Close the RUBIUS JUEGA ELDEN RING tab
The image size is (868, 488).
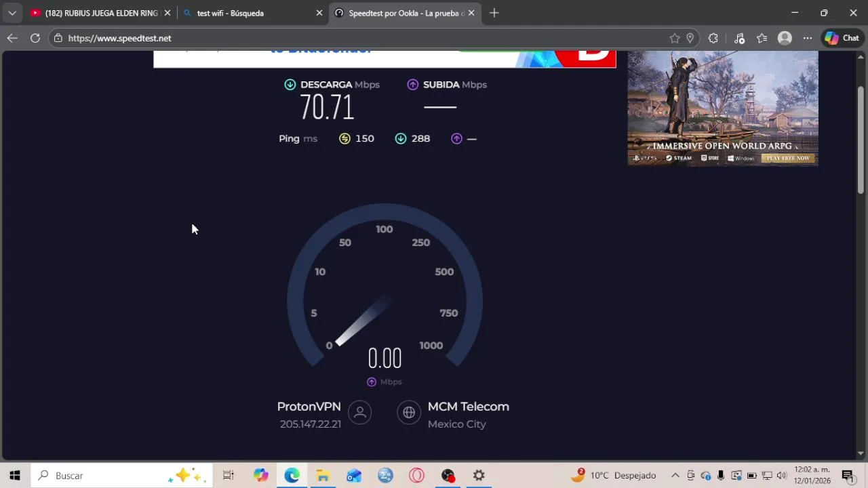167,13
